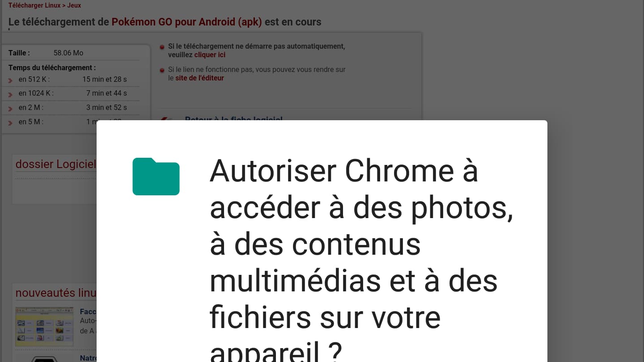Follow the 'cliquer ici' download link
Image resolution: width=644 pixels, height=362 pixels.
pos(210,55)
